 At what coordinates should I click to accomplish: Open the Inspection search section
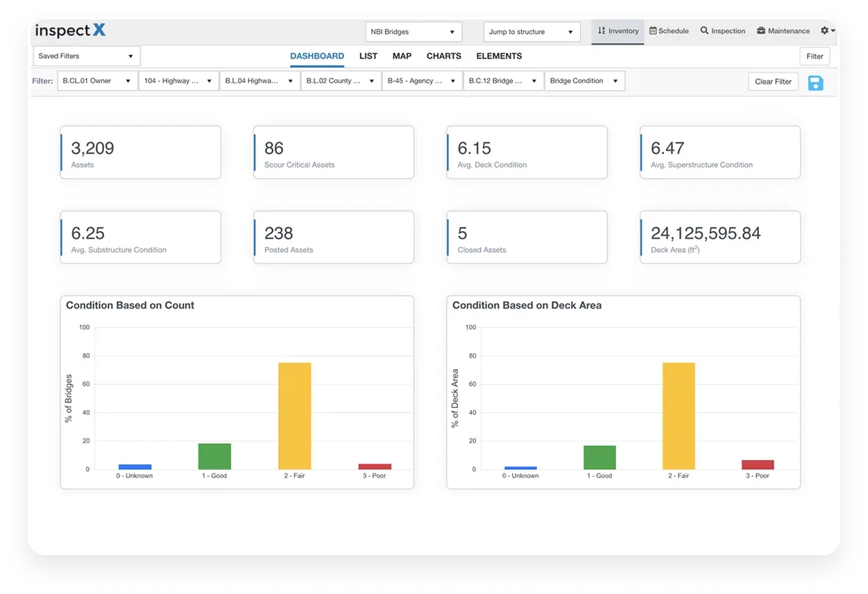point(722,31)
